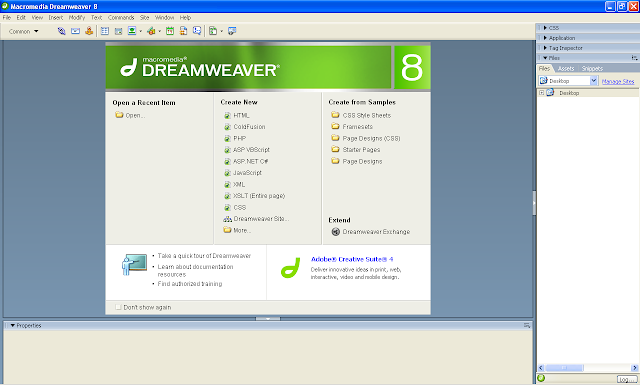Expand the Desktop tree node
640x385 pixels.
click(541, 93)
